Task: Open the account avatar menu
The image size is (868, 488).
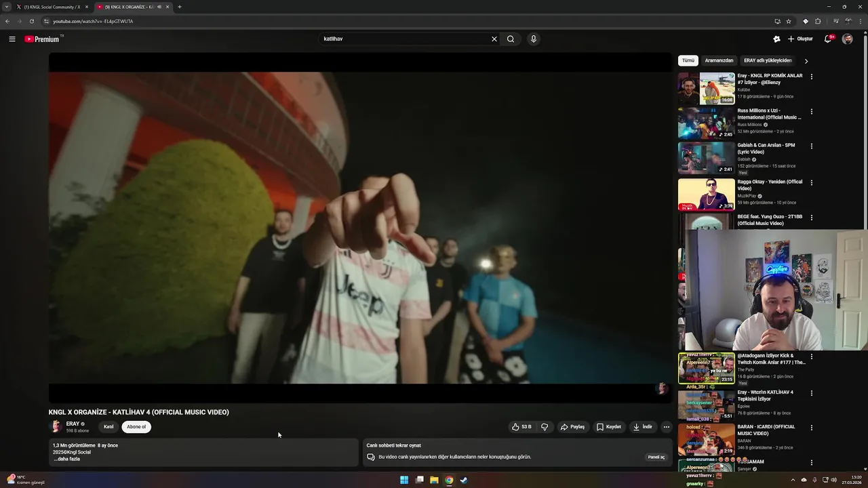Action: [848, 39]
